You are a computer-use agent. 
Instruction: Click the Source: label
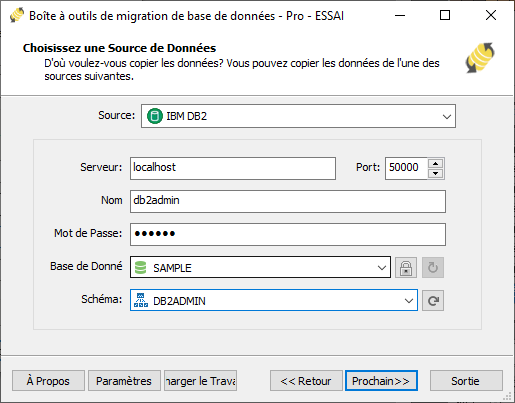point(116,115)
